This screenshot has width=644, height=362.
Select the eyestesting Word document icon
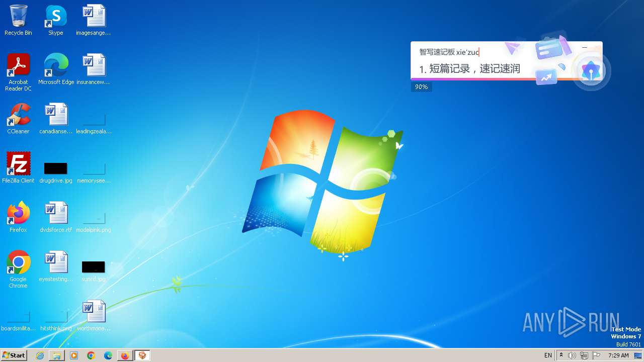pos(56,266)
